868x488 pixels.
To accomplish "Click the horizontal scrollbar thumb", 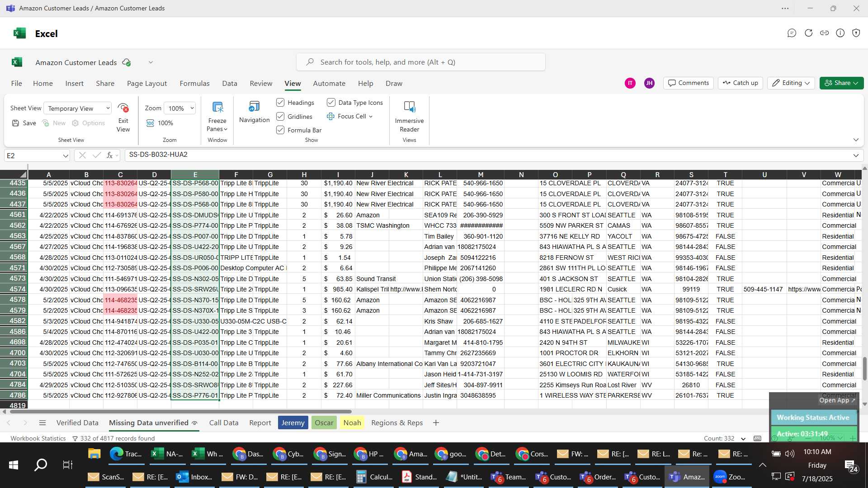I will [x=181, y=412].
